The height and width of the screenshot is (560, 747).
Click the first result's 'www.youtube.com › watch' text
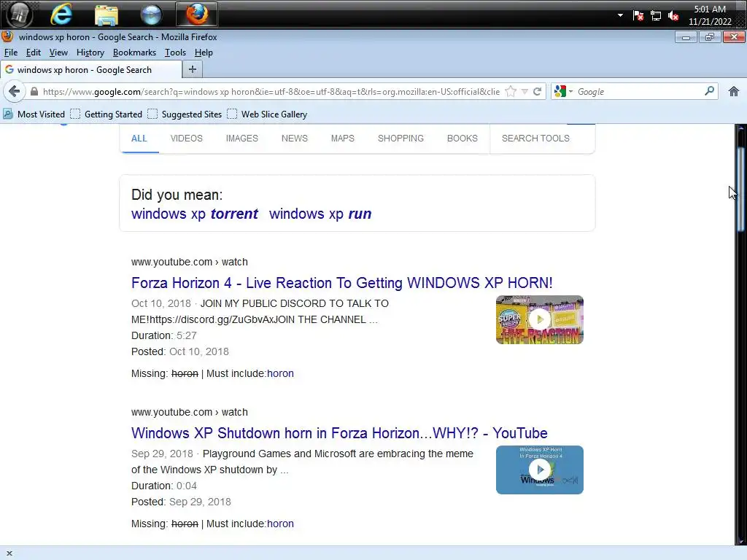point(190,262)
